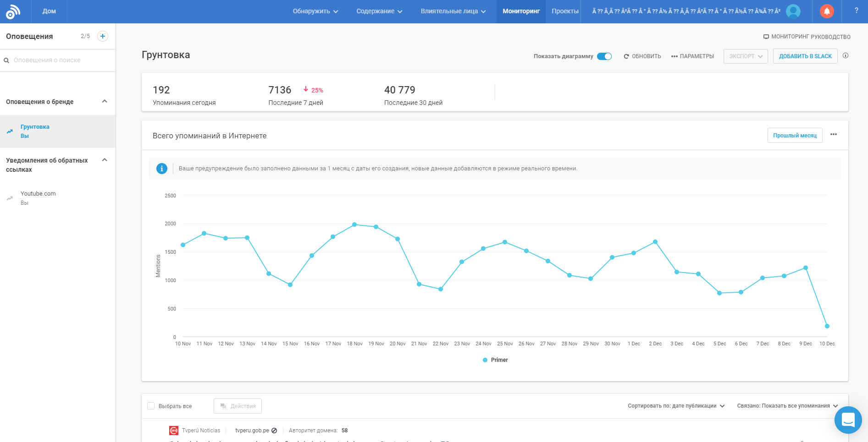Open the tvperu.gob.pe domain link
The image size is (868, 442).
point(252,431)
